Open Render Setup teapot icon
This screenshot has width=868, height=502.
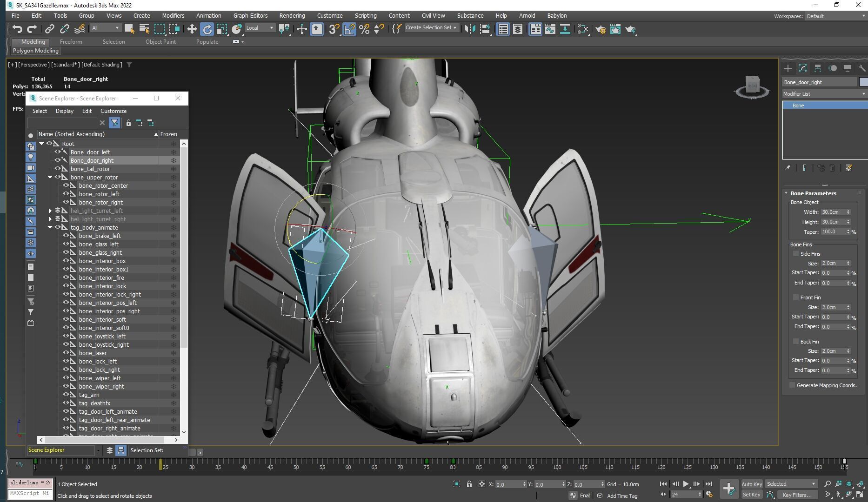[x=601, y=29]
